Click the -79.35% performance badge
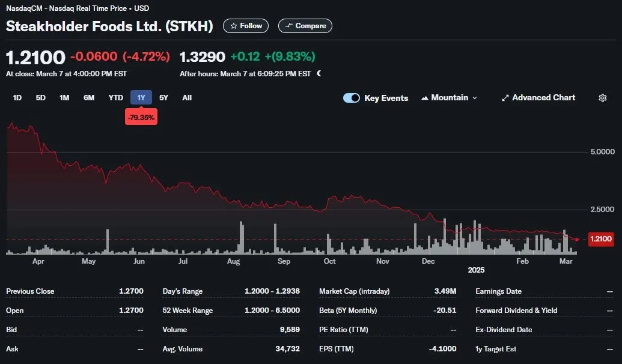 [141, 117]
